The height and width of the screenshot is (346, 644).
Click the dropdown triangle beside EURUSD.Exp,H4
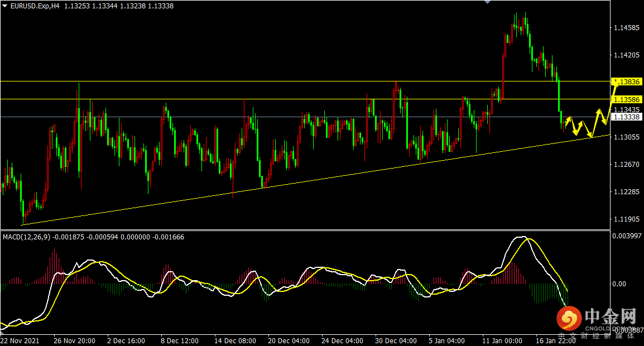[x=5, y=6]
